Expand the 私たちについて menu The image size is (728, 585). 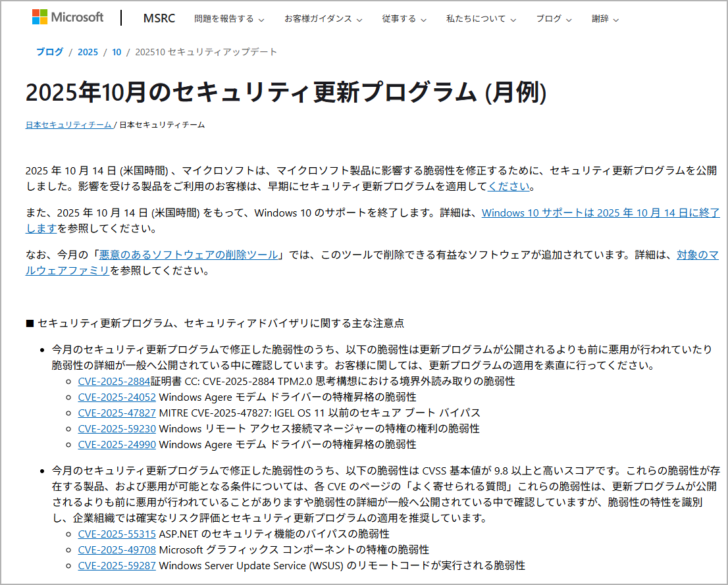click(481, 19)
